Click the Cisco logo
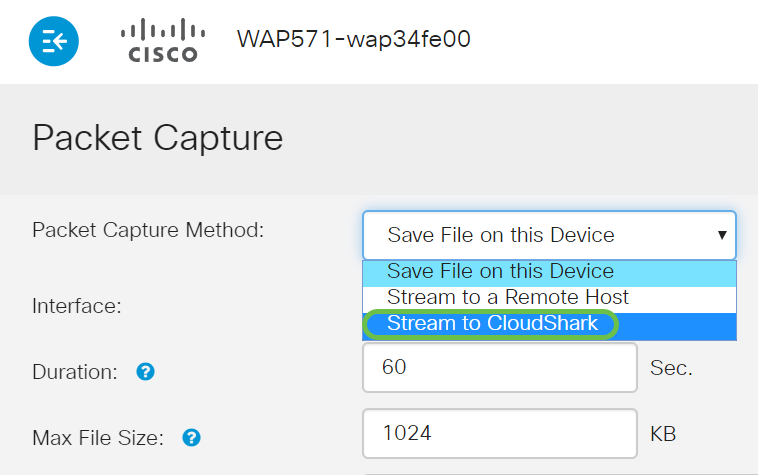Viewport: 758px width, 475px height. [x=159, y=41]
